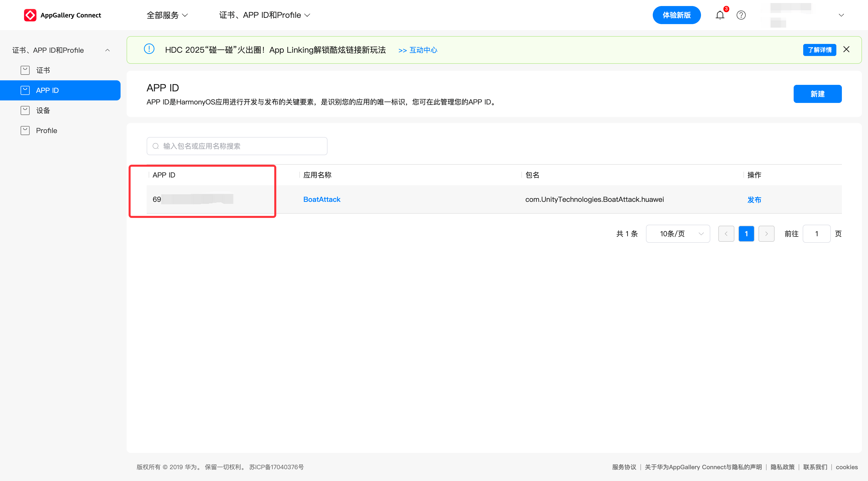Screen dimensions: 868x481
Task: Open the 10条/页 page size dropdown
Action: (x=678, y=234)
